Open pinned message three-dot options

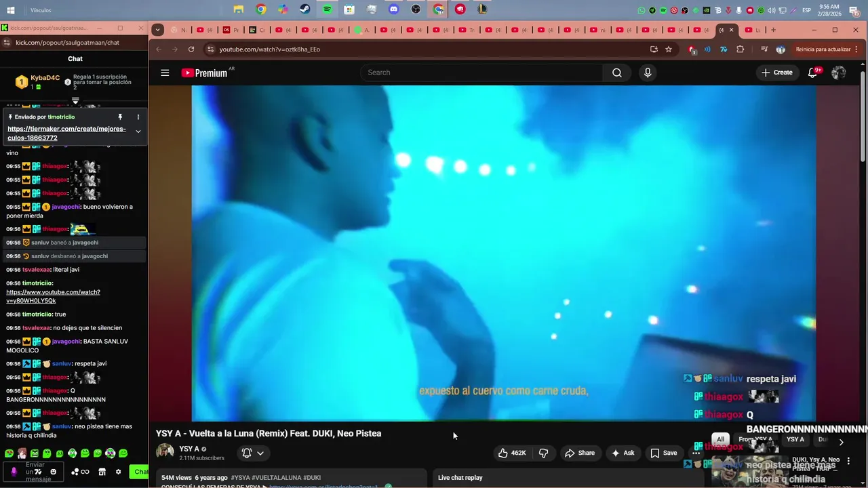[138, 117]
